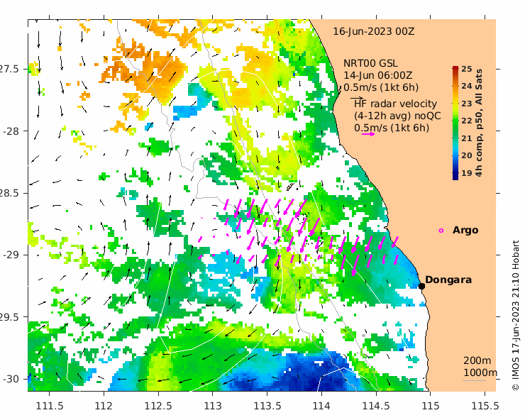Click the Dongara black location dot
Screen dimensions: 525x420
[421, 286]
